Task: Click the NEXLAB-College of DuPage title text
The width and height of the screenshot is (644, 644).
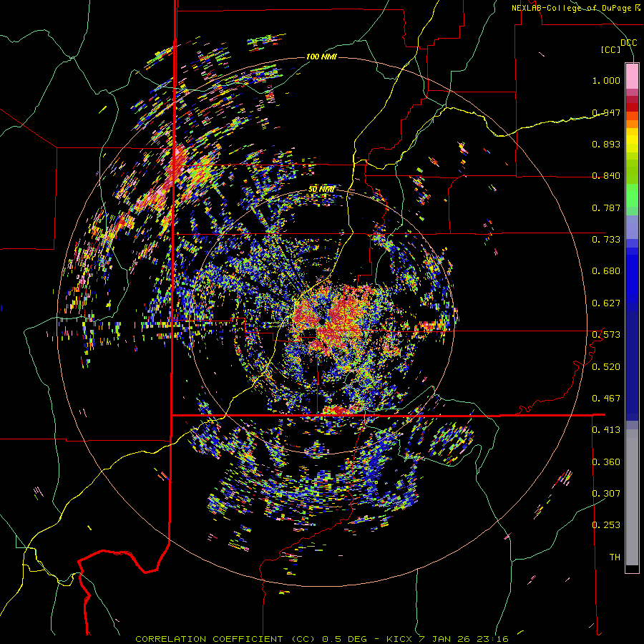Action: pyautogui.click(x=575, y=8)
